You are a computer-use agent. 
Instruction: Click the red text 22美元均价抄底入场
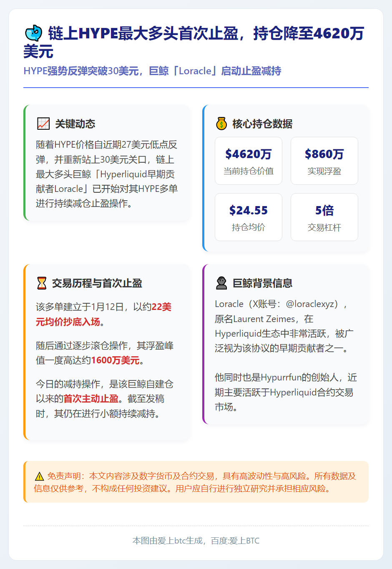[x=103, y=315]
